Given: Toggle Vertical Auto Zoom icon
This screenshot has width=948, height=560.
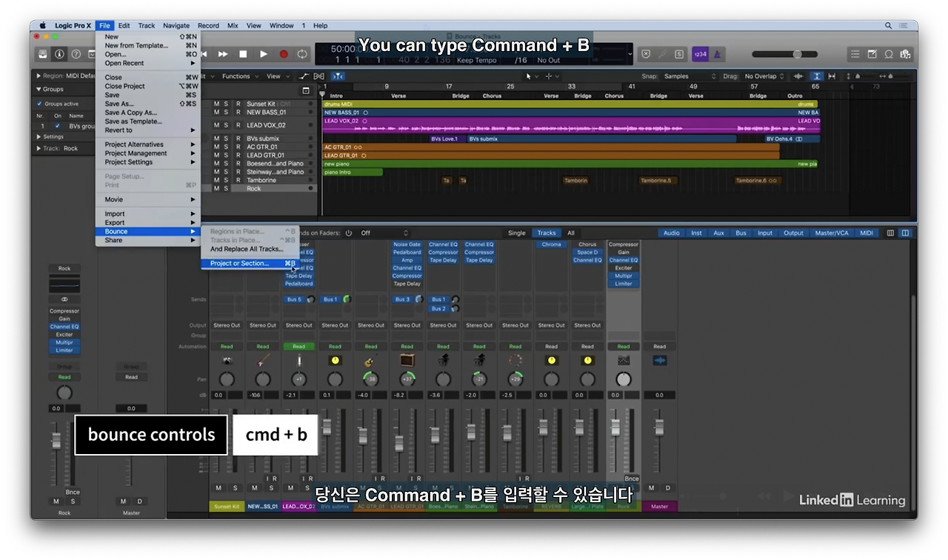Looking at the screenshot, I should [816, 76].
